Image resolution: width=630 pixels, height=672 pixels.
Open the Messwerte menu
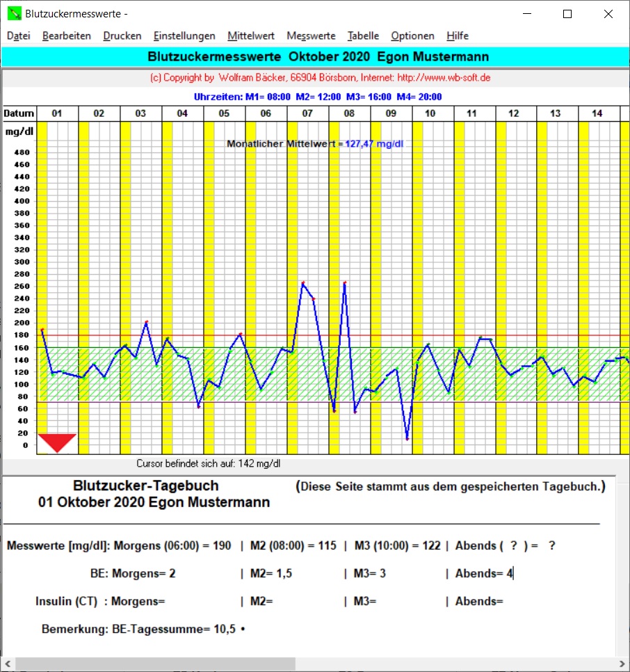point(311,36)
